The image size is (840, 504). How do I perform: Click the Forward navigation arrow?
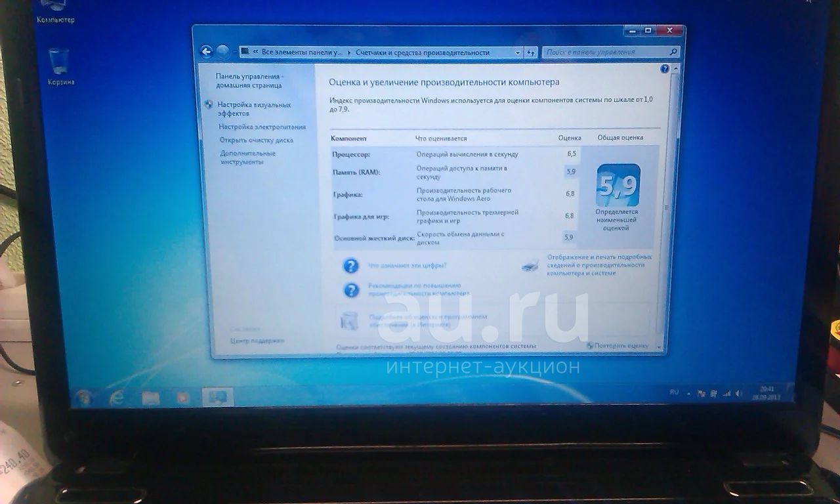tap(223, 52)
